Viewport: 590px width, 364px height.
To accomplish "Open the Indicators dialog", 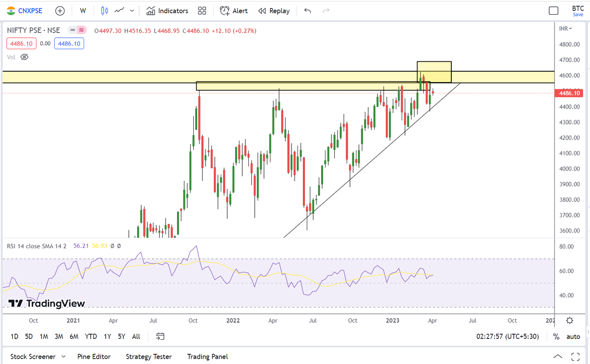I will click(167, 10).
